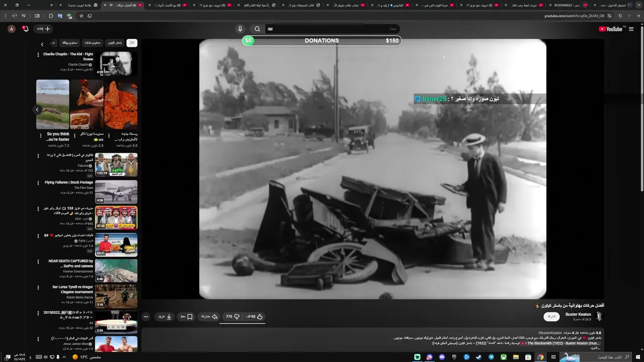
Task: Open options for Charlie Chaplin The Kid video
Action: pyautogui.click(x=38, y=54)
